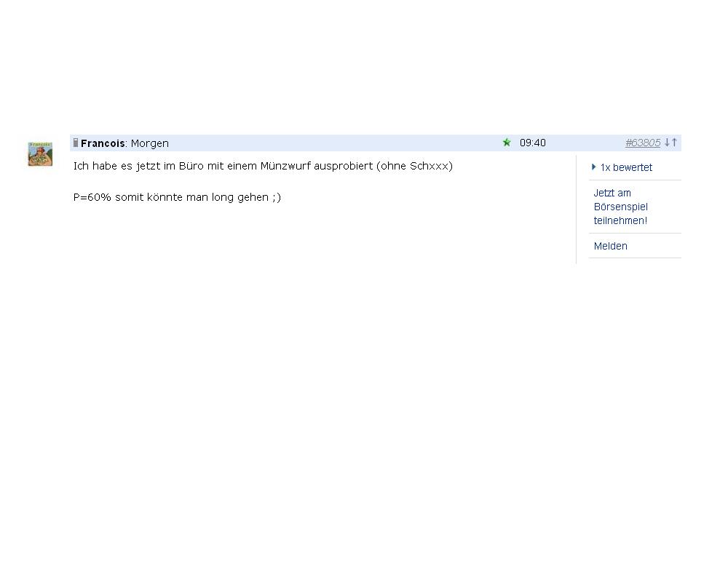
Task: Open post permalink #63805
Action: (x=643, y=143)
